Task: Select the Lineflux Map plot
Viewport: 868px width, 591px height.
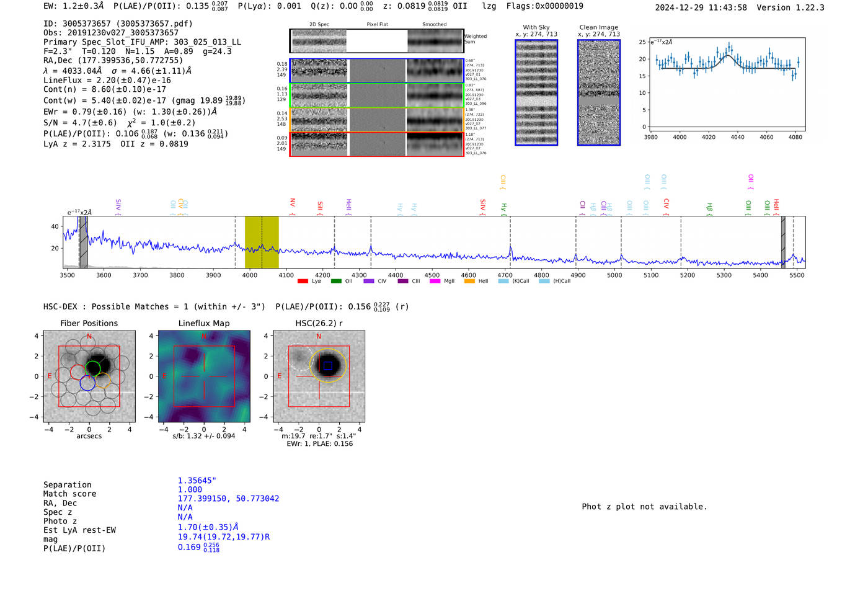Action: [x=204, y=376]
